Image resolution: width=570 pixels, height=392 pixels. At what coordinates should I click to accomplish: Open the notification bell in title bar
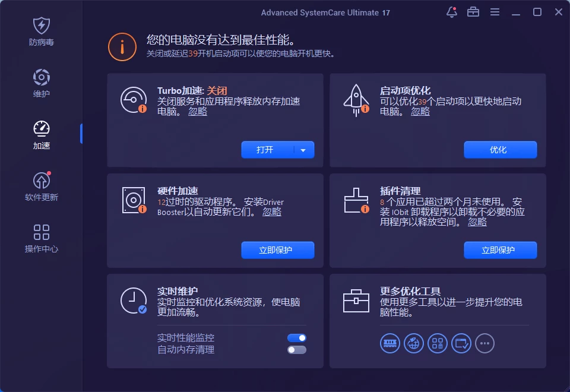point(452,12)
